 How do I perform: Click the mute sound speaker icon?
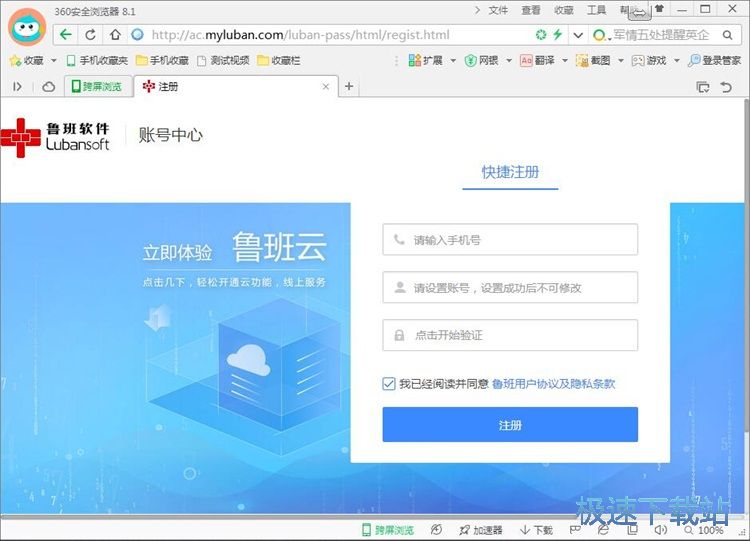661,530
